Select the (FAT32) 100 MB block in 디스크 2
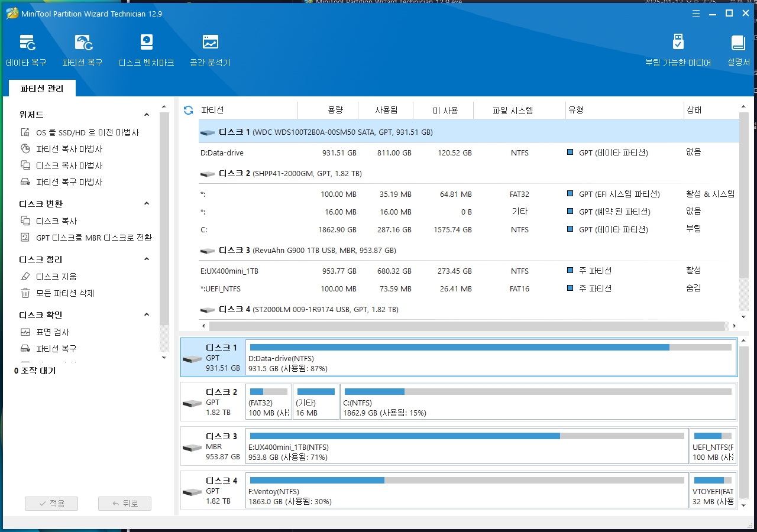This screenshot has height=532, width=757. click(x=269, y=401)
